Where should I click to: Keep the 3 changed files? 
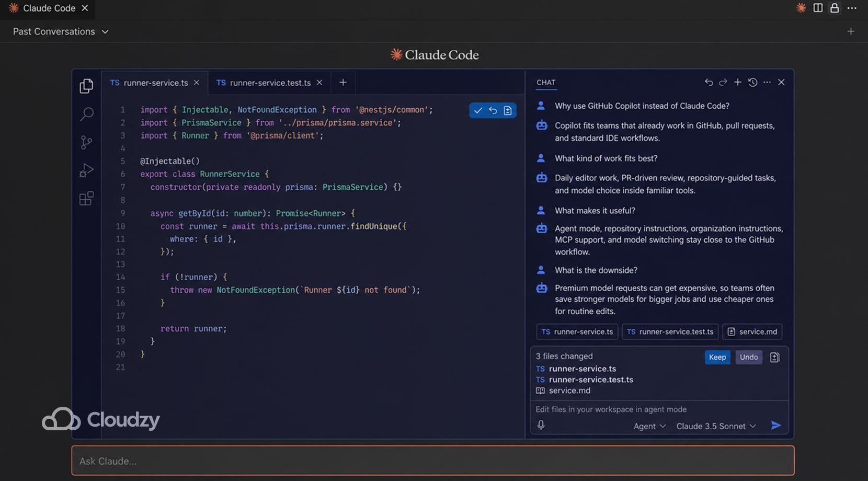click(x=717, y=357)
